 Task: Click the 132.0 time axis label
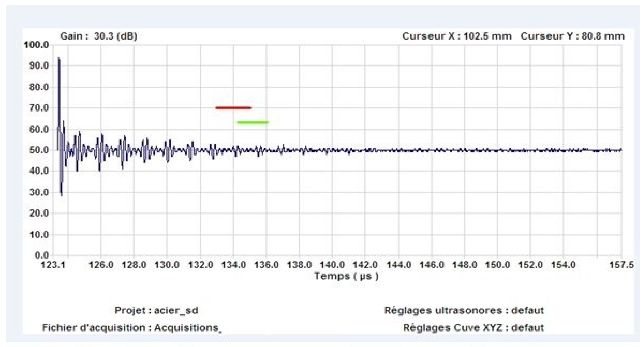coord(201,265)
